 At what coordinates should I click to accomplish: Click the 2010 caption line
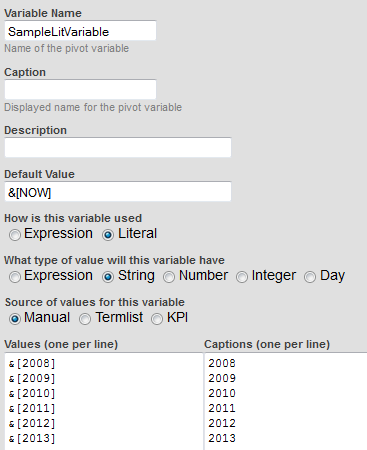coord(222,393)
